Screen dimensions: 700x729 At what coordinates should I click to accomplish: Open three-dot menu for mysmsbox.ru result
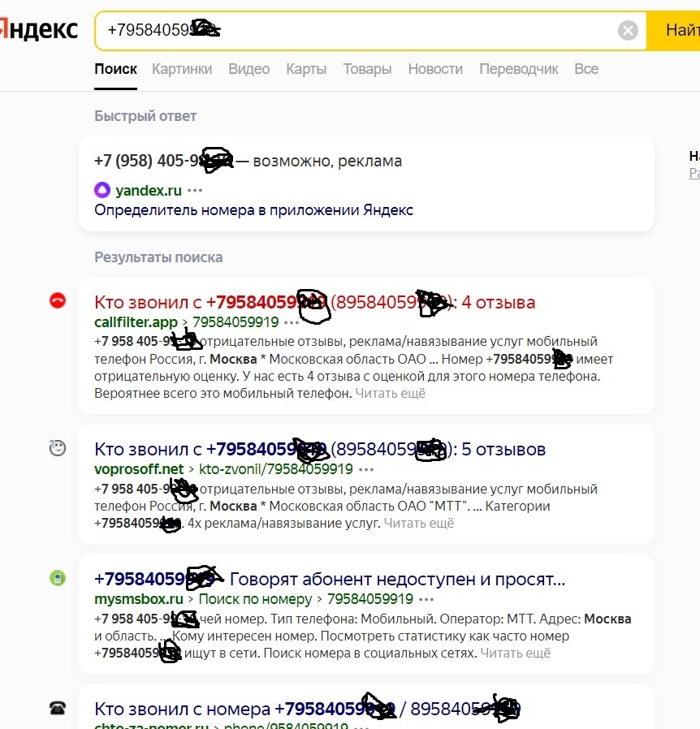[x=426, y=599]
